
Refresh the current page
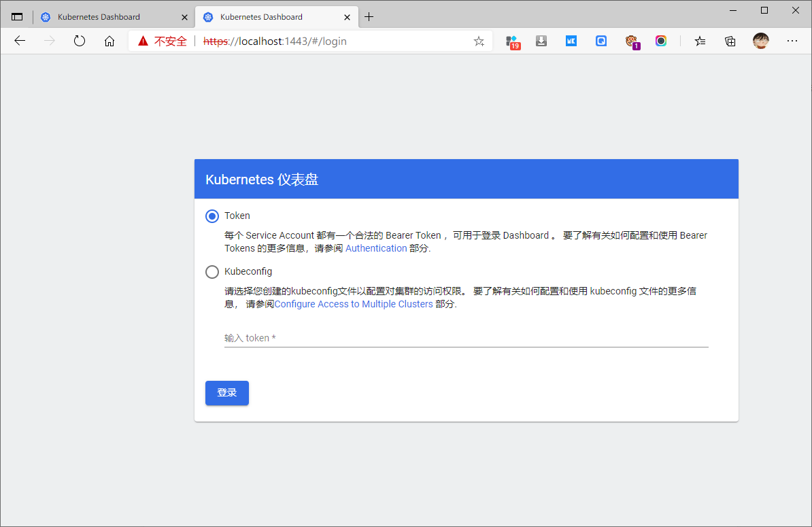80,41
